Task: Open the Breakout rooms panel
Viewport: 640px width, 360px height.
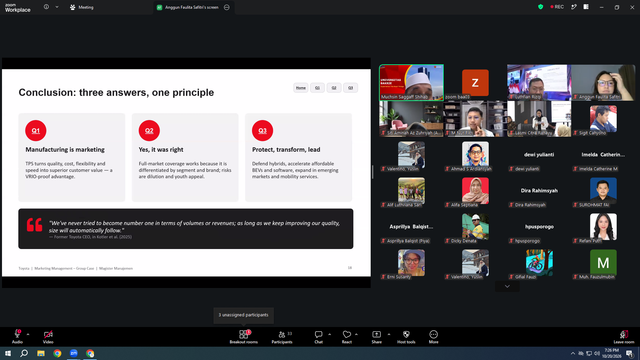Action: coord(244,336)
